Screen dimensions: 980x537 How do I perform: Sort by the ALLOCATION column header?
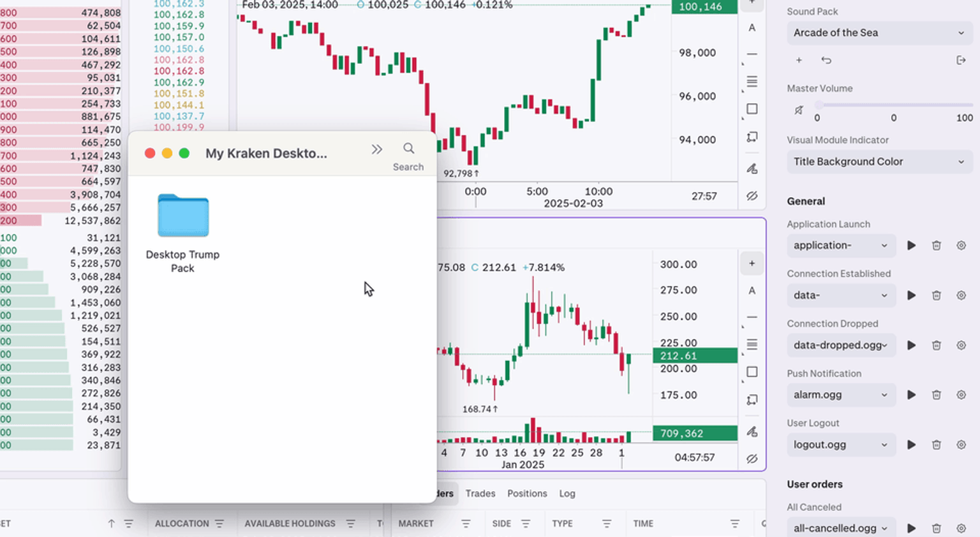(182, 524)
